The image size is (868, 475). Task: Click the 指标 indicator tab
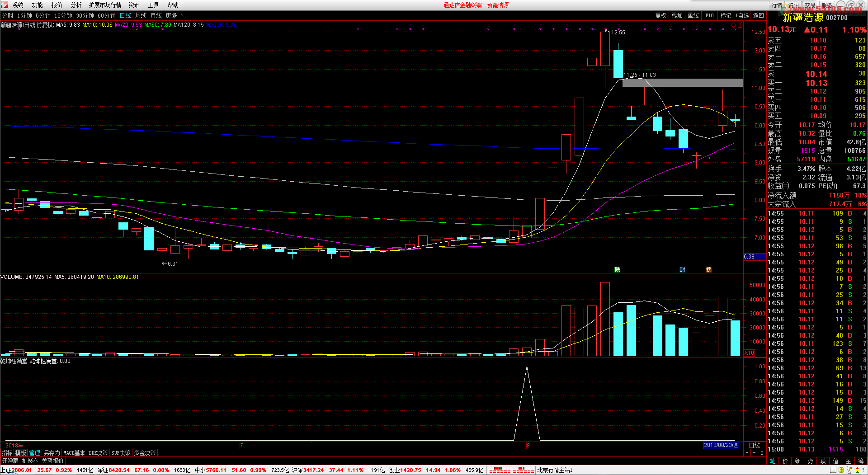pos(7,453)
